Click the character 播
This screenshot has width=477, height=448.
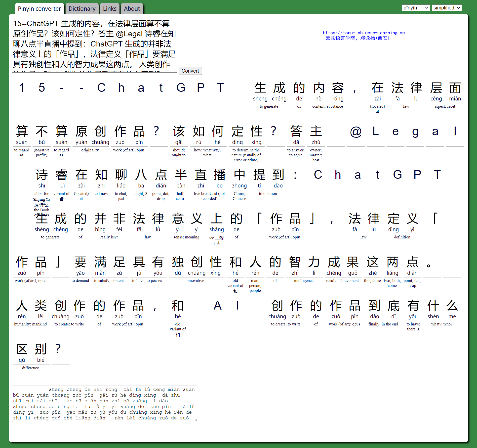(x=220, y=175)
